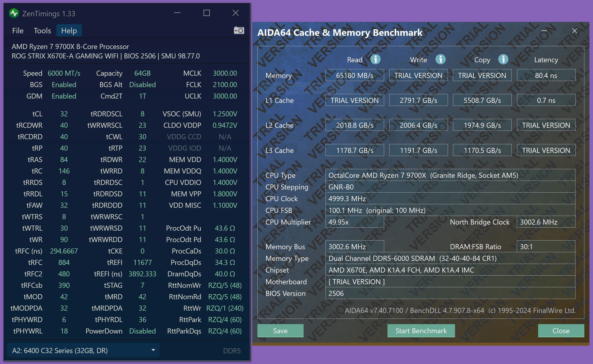Open the File menu
The width and height of the screenshot is (593, 364).
(18, 31)
